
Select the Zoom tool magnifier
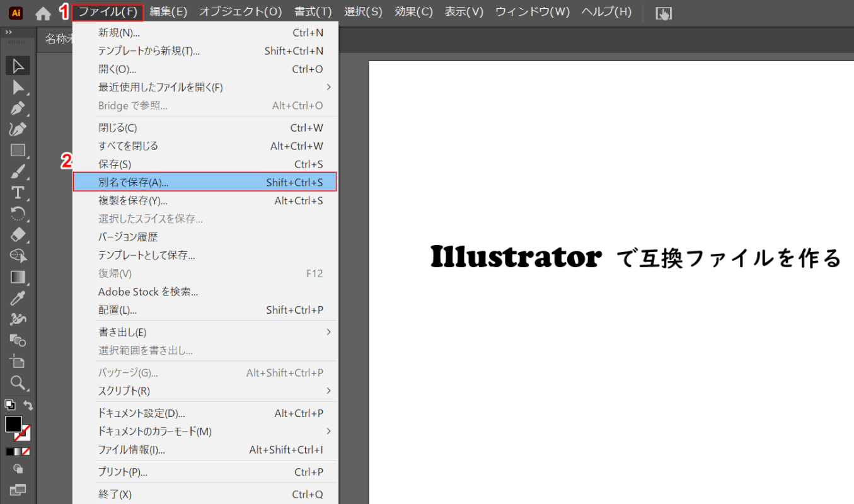pyautogui.click(x=18, y=382)
